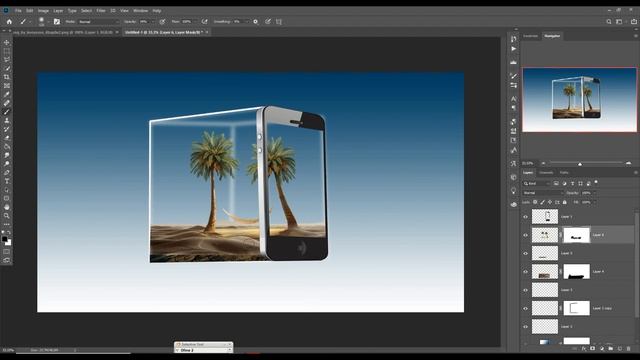Select the Hand tool
640x360 pixels.
point(7,207)
